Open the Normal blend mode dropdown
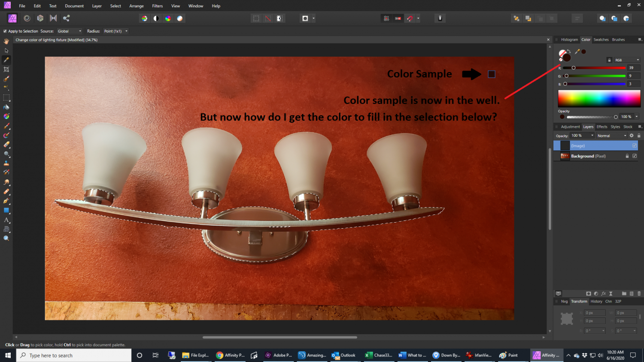The width and height of the screenshot is (644, 362). [611, 136]
